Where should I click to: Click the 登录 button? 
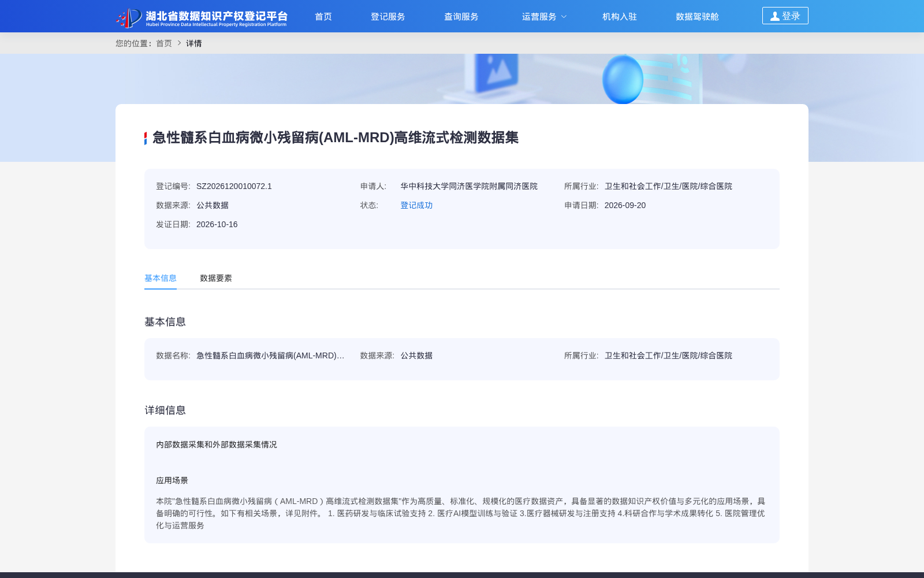pyautogui.click(x=785, y=16)
